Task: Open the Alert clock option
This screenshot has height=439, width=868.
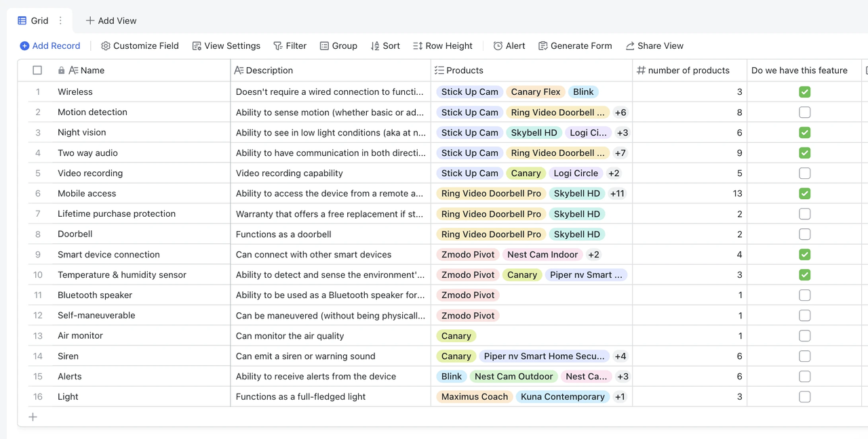Action: click(509, 46)
